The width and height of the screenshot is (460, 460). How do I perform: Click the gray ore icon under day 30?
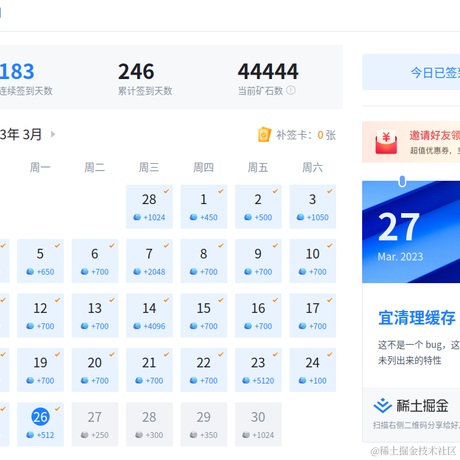246,435
